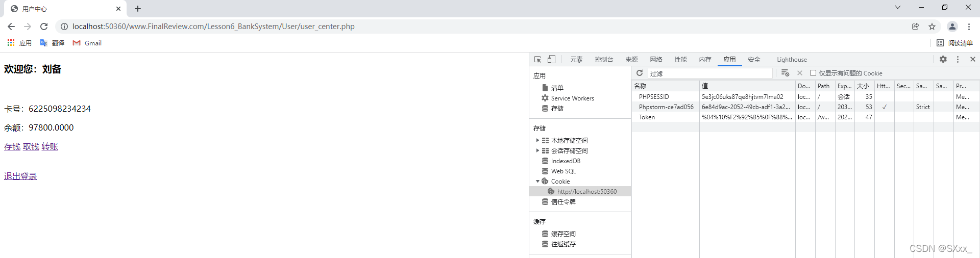Expand 本地存储空间 tree node
This screenshot has height=258, width=980.
coord(537,140)
